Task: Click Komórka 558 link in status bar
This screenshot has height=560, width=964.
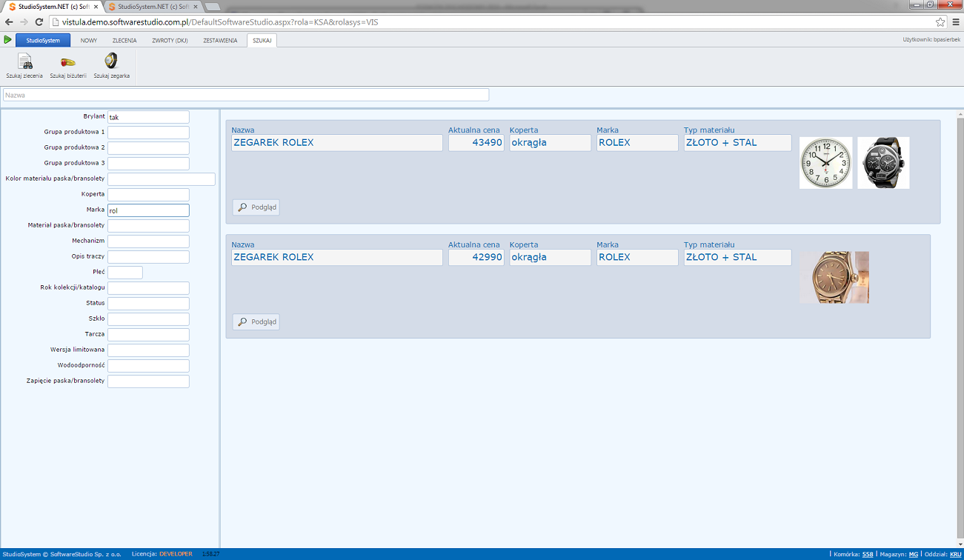Action: (x=868, y=554)
